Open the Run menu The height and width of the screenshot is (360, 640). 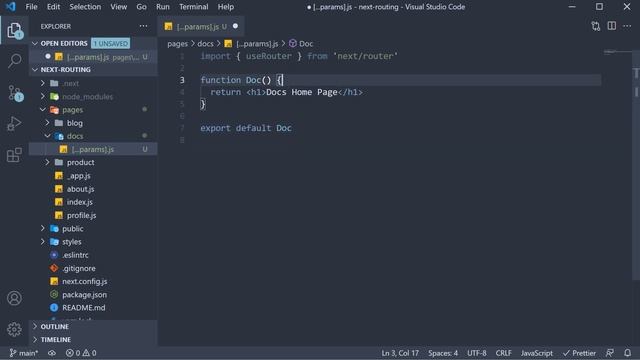(163, 7)
